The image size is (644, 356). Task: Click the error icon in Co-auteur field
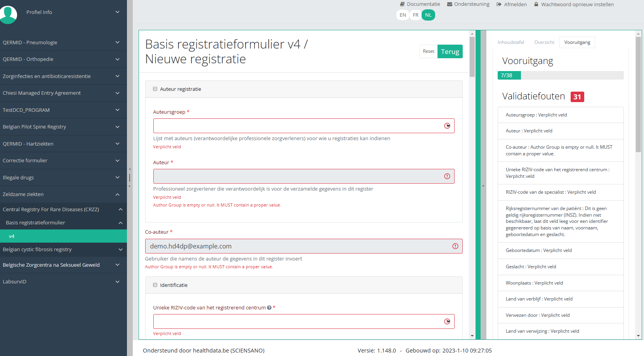coord(455,246)
